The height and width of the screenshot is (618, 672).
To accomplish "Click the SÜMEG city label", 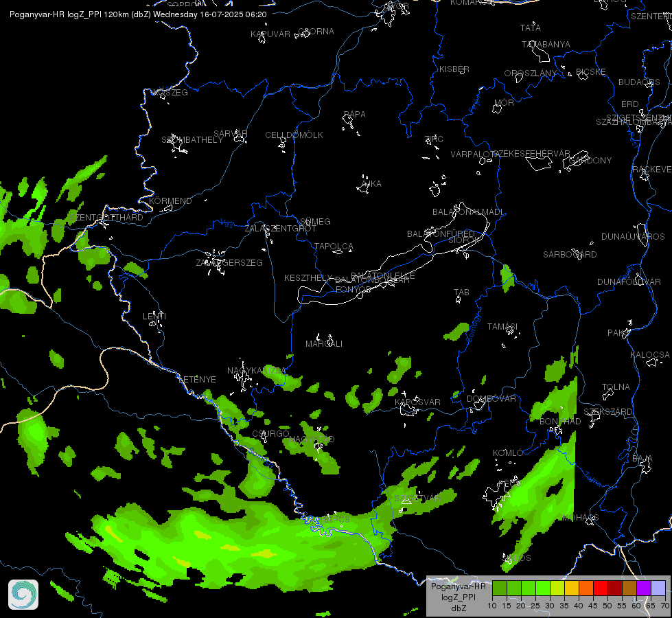I will tap(316, 222).
